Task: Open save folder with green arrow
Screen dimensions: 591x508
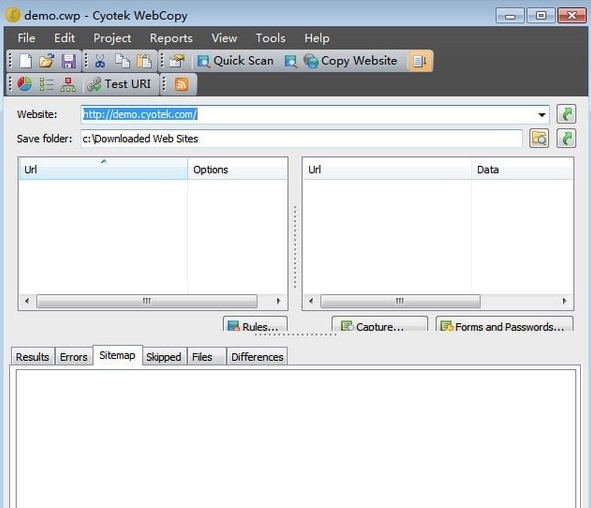Action: [566, 138]
